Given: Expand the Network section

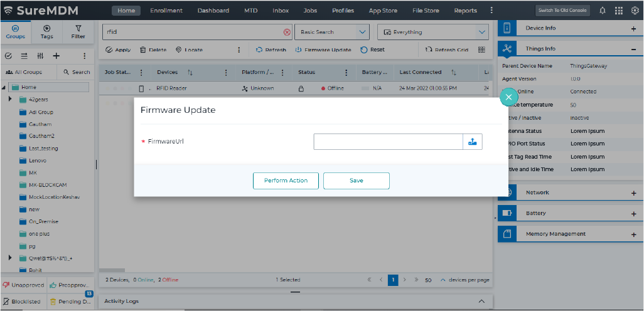Looking at the screenshot, I should 633,193.
